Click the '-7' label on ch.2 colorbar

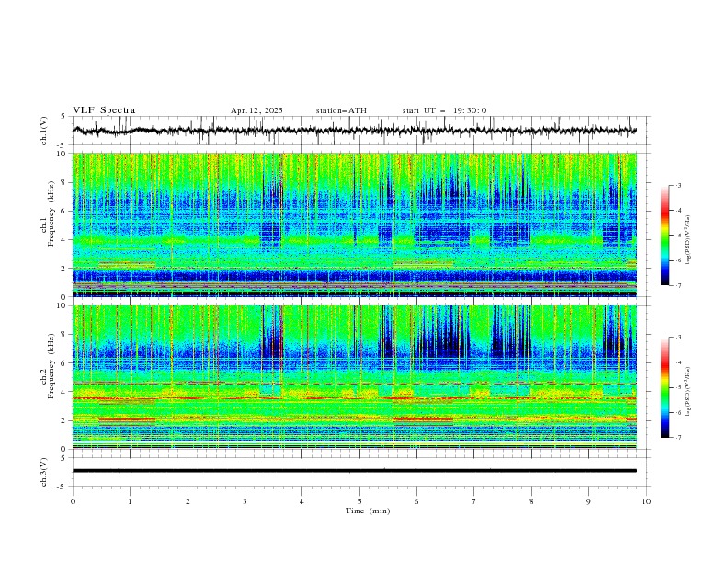click(677, 438)
